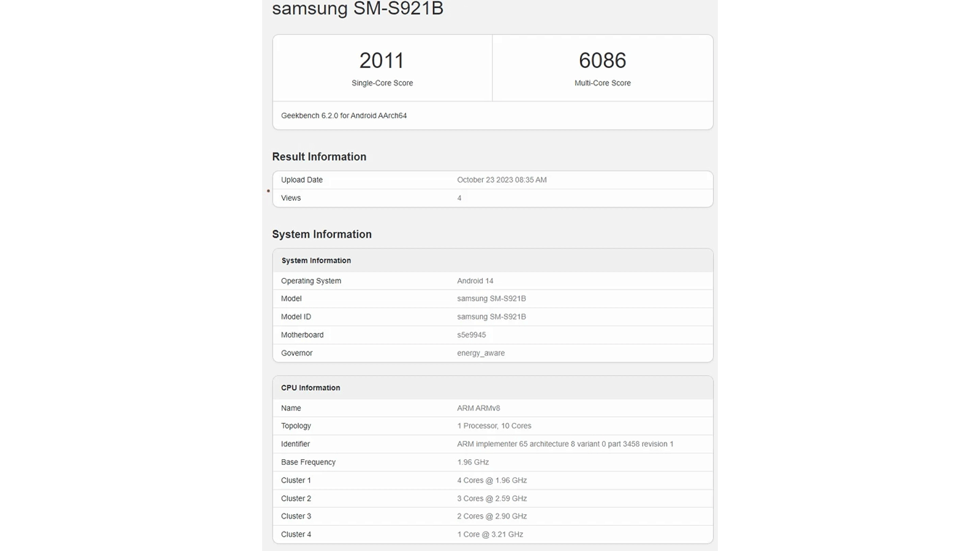Click the Identifier label

click(x=295, y=444)
